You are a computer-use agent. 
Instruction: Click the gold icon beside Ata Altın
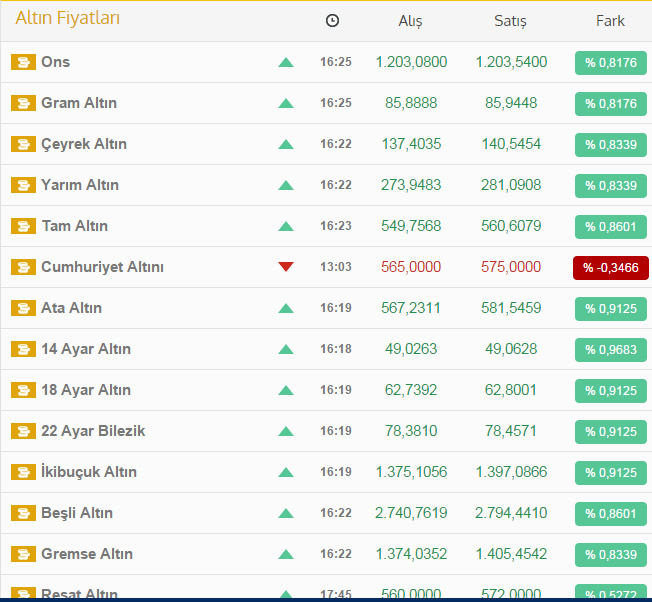tap(23, 308)
